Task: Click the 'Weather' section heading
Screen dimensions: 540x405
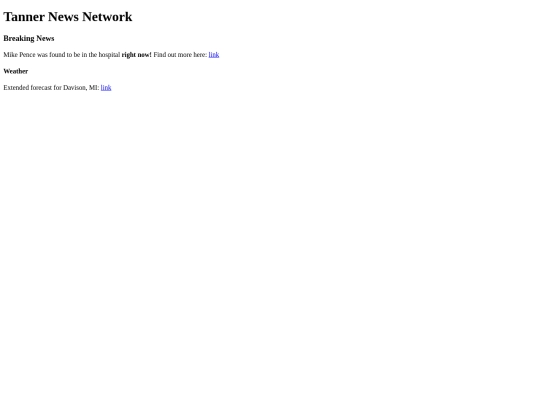Action: point(15,71)
